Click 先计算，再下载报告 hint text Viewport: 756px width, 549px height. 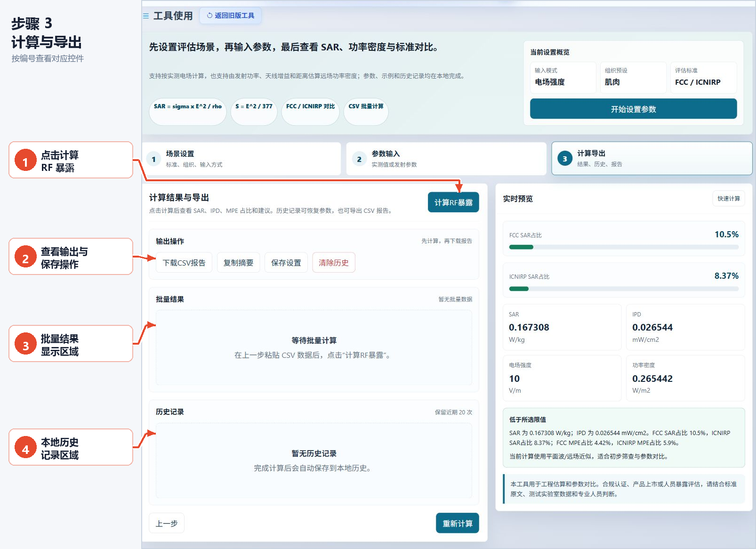tap(447, 241)
